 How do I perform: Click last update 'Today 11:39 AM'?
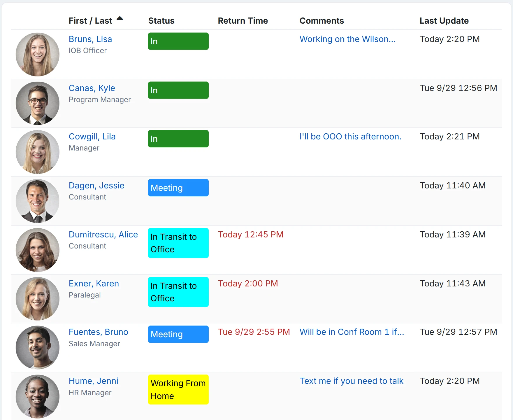[453, 235]
